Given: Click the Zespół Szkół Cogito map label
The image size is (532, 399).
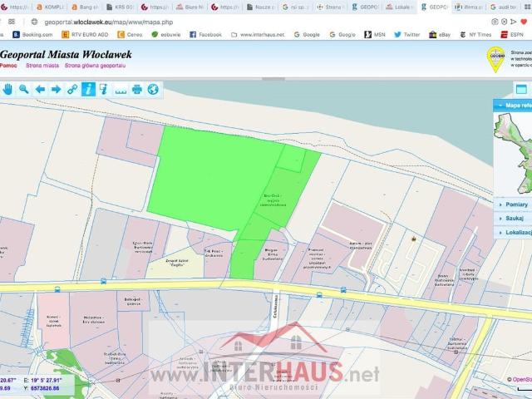Looking at the screenshot, I should pos(176,263).
